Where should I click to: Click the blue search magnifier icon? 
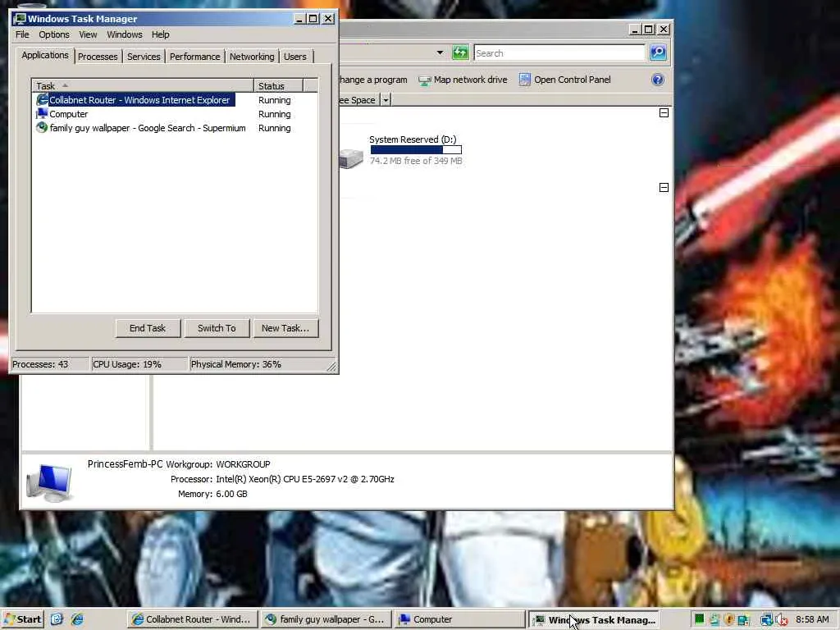pos(658,52)
